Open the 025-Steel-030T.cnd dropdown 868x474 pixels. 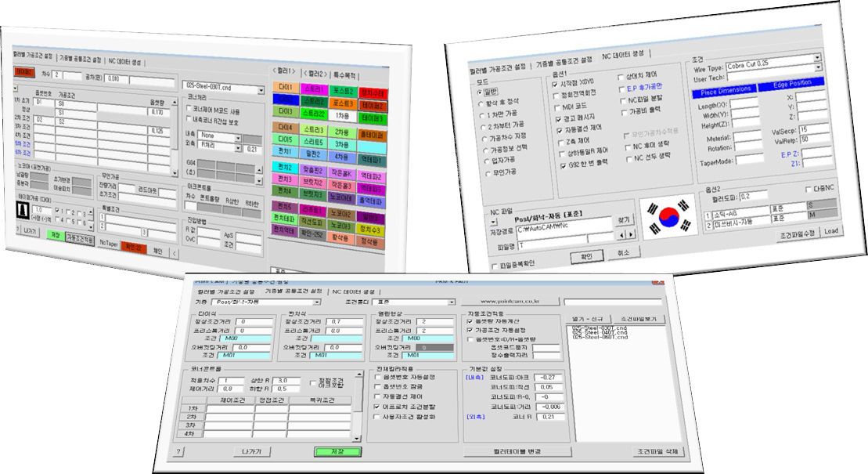point(261,90)
